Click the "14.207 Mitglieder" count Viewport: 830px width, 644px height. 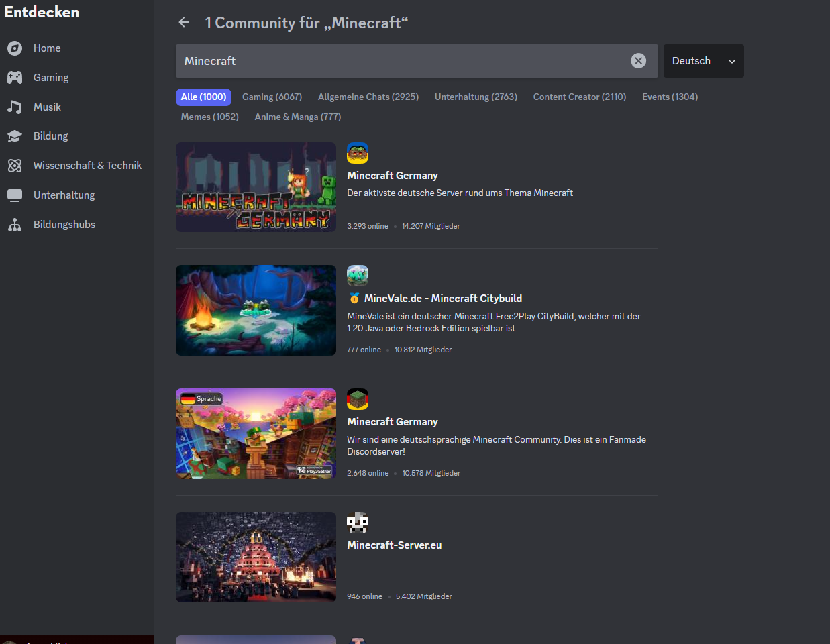point(431,227)
